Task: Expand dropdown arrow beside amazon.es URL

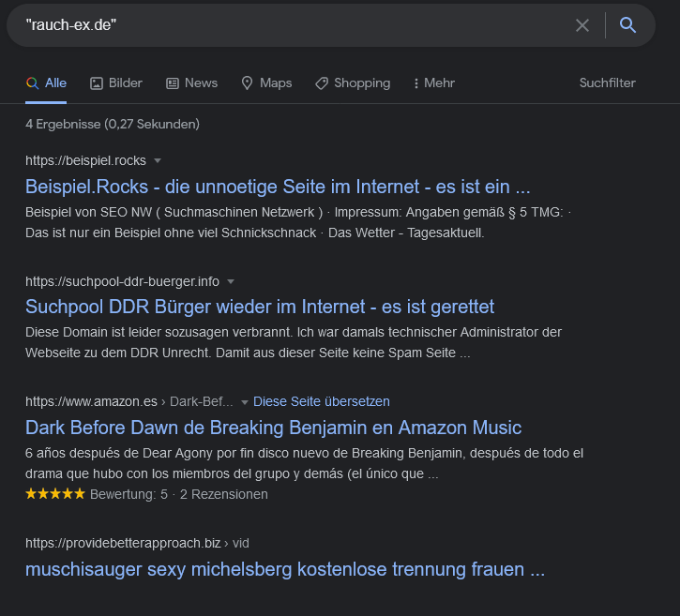Action: pos(245,402)
